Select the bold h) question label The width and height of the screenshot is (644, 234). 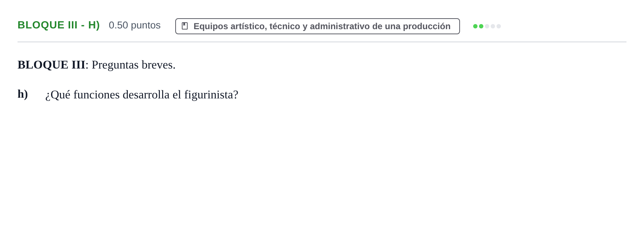tap(23, 94)
